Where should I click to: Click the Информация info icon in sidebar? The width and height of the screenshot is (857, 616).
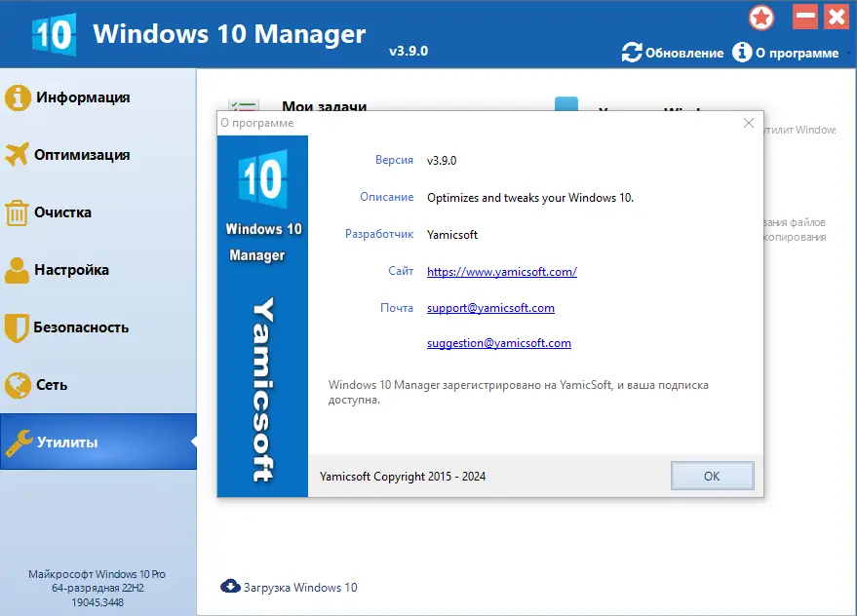click(18, 97)
